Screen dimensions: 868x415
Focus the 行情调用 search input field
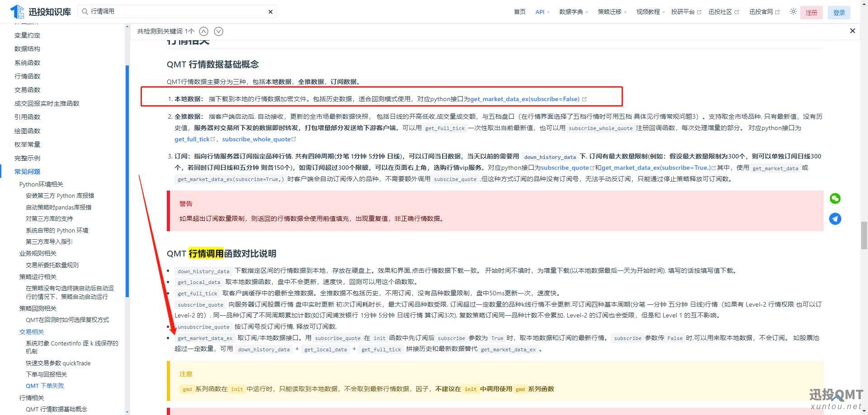click(176, 11)
